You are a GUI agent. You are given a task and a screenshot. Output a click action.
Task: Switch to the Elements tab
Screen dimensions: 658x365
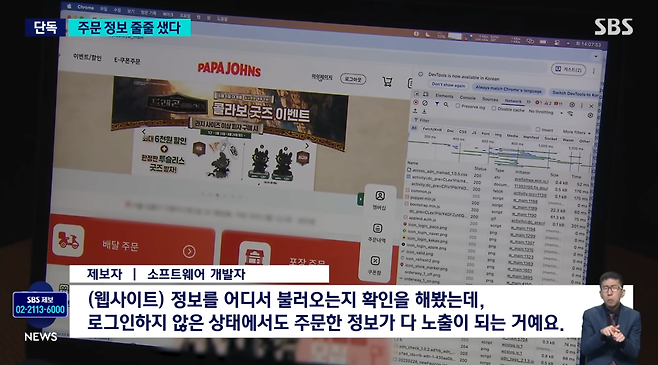(x=444, y=96)
